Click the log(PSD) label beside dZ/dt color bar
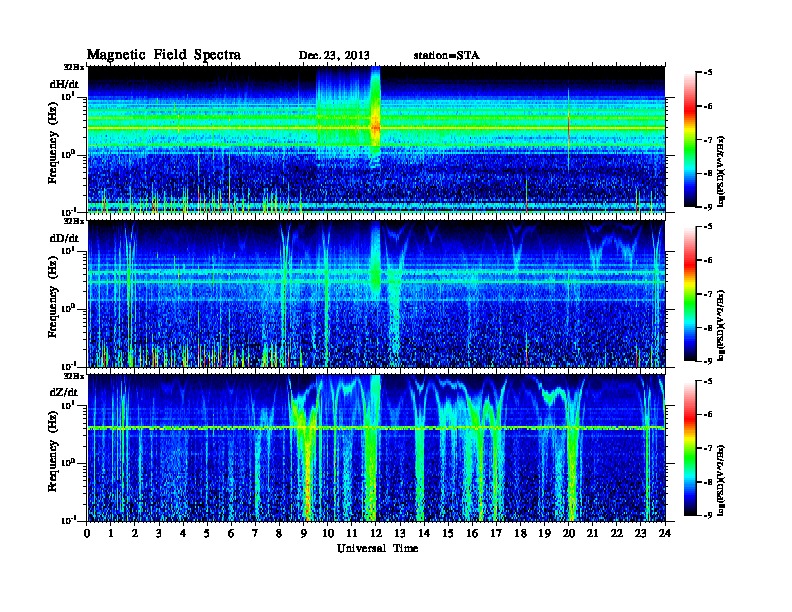Image resolution: width=792 pixels, height=612 pixels. pos(722,480)
